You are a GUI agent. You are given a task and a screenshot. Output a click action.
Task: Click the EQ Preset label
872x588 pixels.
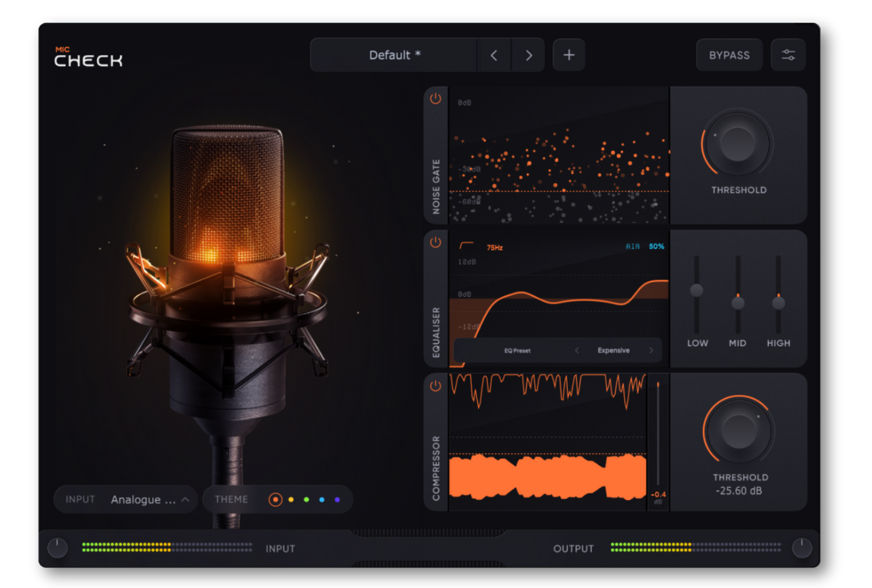(517, 350)
